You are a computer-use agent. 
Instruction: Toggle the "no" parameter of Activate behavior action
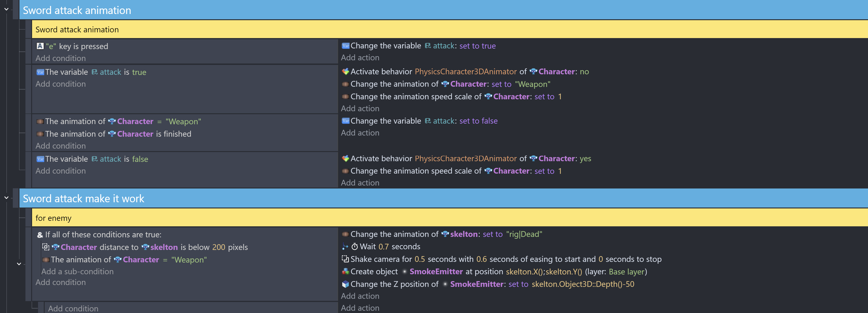coord(584,71)
